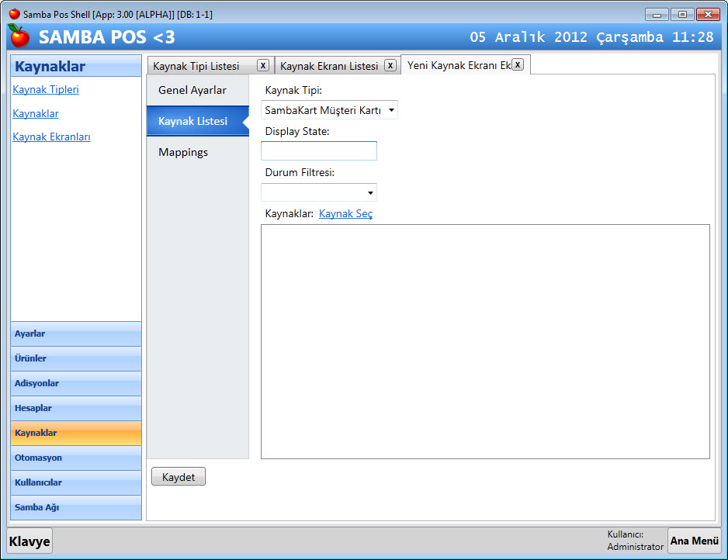728x560 pixels.
Task: Click the Kaynak Seç link
Action: pos(345,214)
